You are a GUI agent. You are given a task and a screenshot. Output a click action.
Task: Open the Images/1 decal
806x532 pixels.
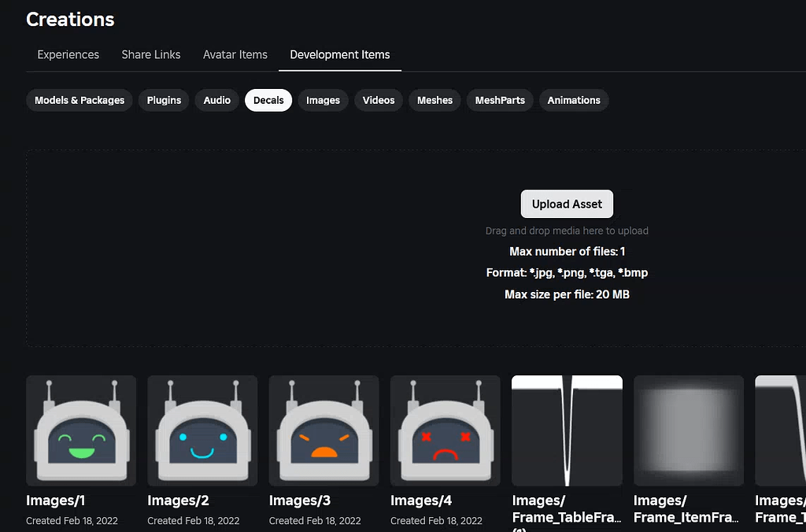(80, 430)
